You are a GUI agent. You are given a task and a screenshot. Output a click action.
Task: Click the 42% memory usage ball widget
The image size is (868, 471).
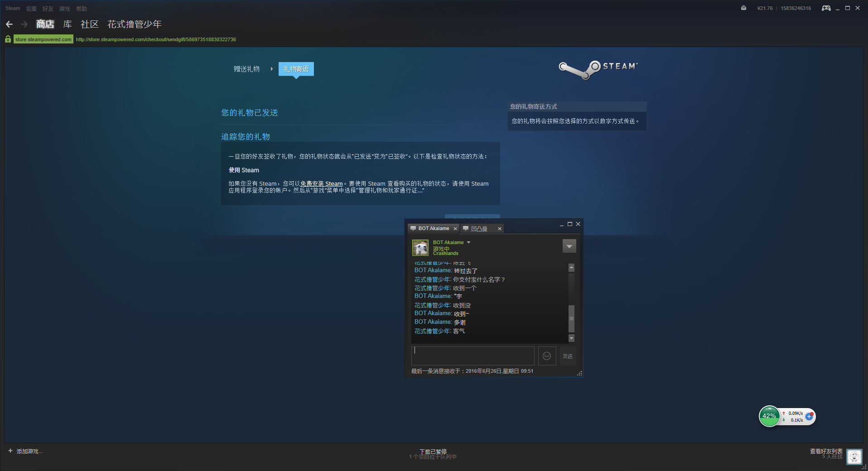pos(769,416)
